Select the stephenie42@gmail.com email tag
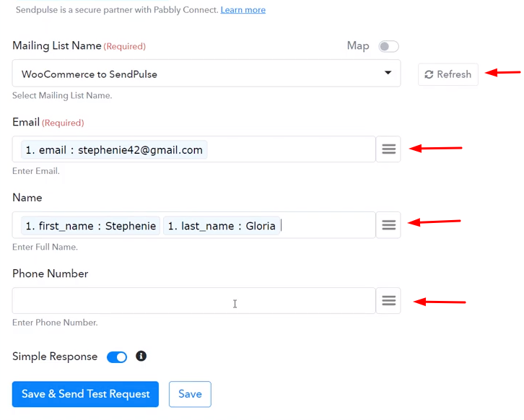The width and height of the screenshot is (524, 420). coord(114,150)
